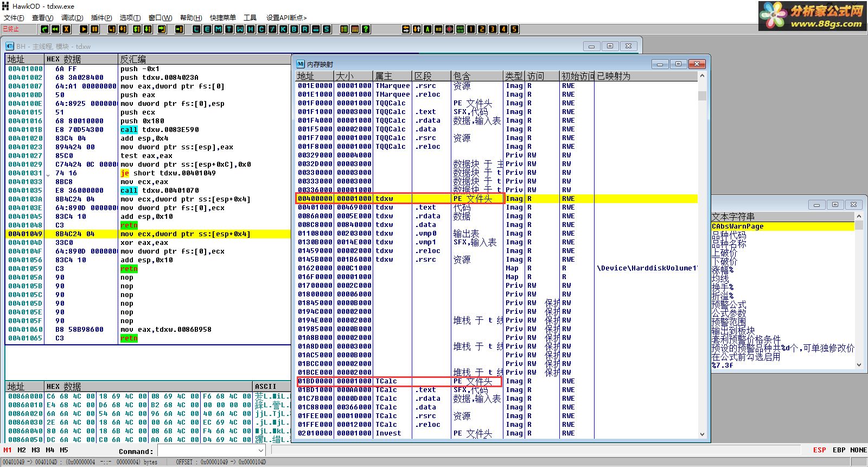Open the 选项(T) menu

click(130, 18)
